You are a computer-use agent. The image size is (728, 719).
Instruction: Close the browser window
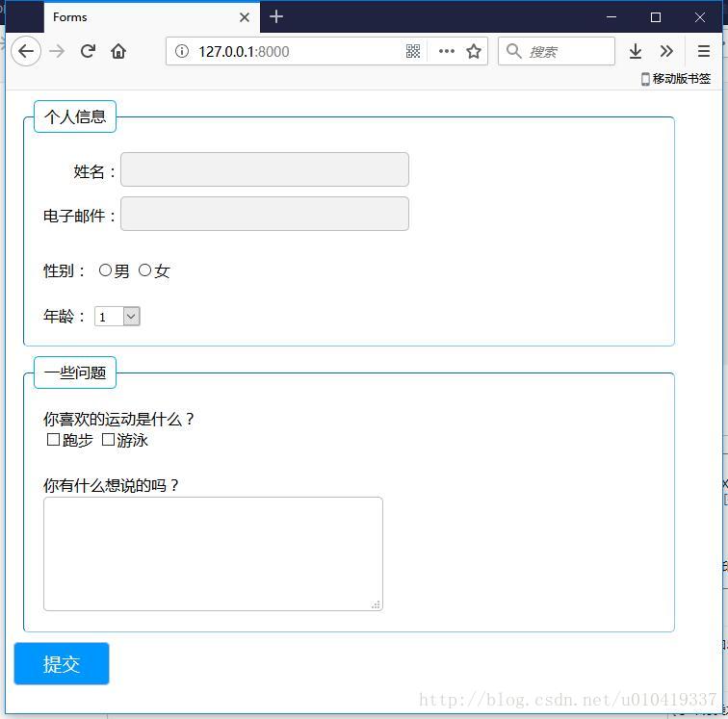point(700,17)
